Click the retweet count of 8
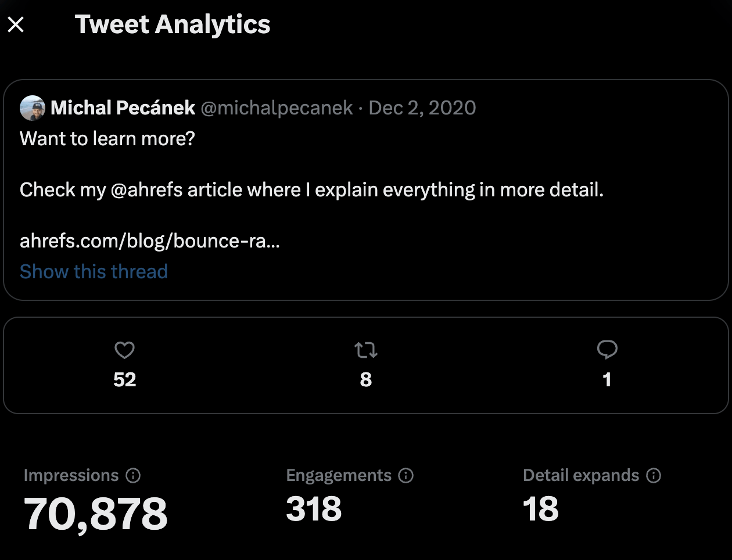This screenshot has width=732, height=560. click(x=366, y=380)
